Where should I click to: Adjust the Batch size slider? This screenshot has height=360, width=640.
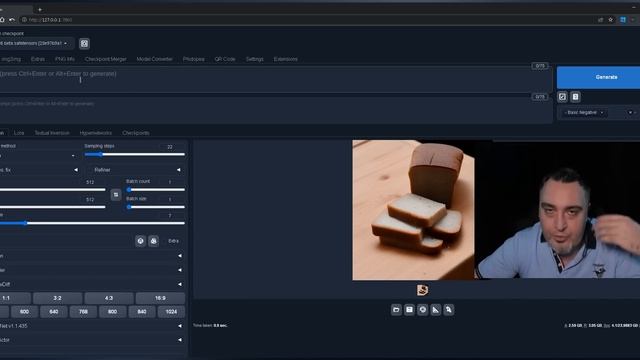tap(156, 207)
